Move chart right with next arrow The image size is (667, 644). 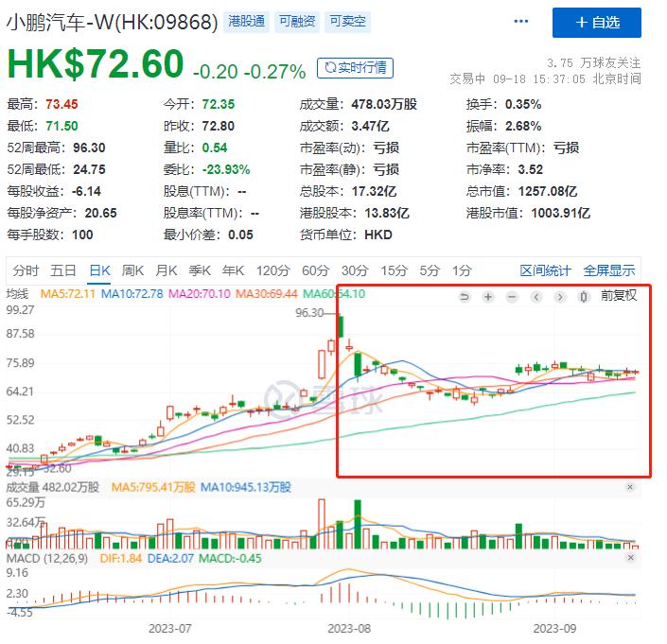click(560, 297)
